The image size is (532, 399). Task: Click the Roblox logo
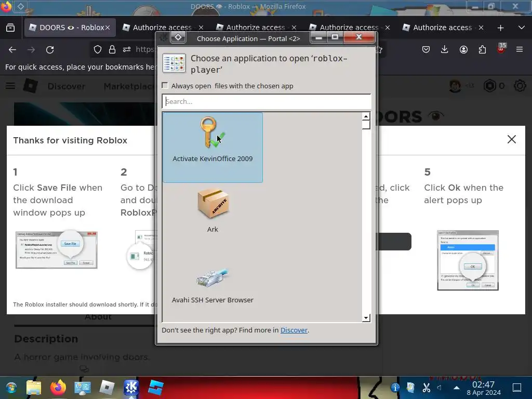click(x=30, y=86)
